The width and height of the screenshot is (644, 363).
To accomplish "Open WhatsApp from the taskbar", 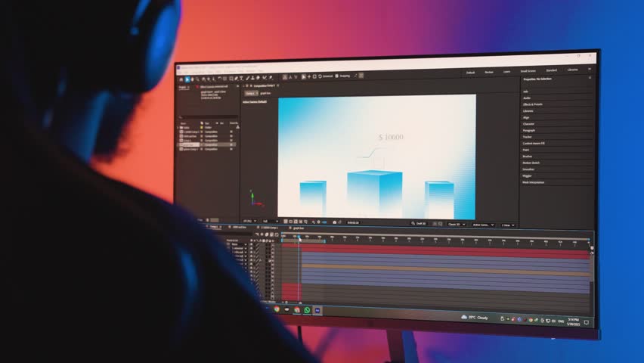I will tap(308, 310).
